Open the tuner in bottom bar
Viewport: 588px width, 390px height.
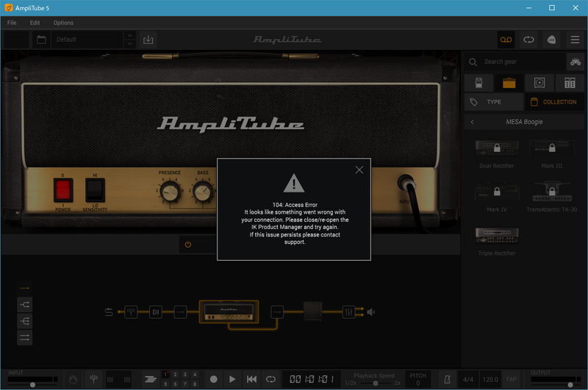click(94, 379)
